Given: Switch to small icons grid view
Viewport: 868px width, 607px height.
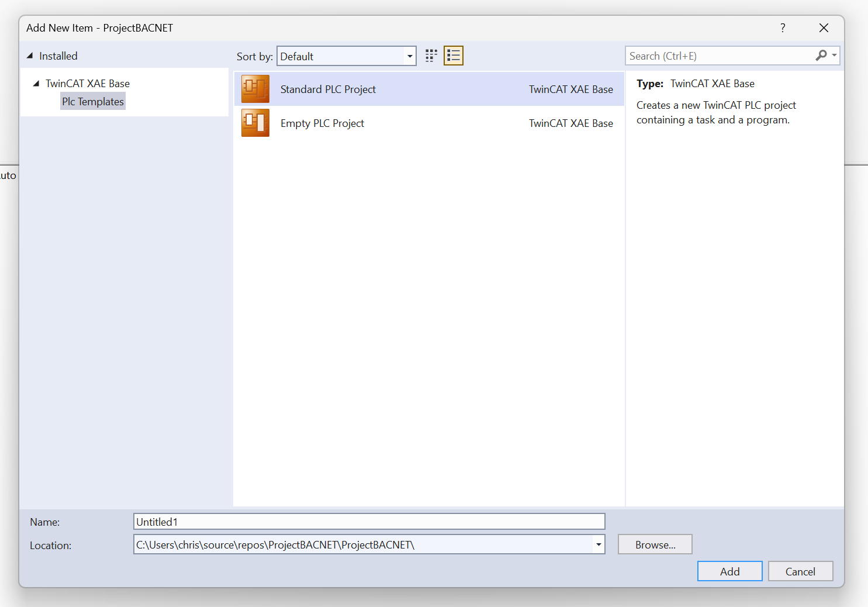Looking at the screenshot, I should [x=431, y=56].
